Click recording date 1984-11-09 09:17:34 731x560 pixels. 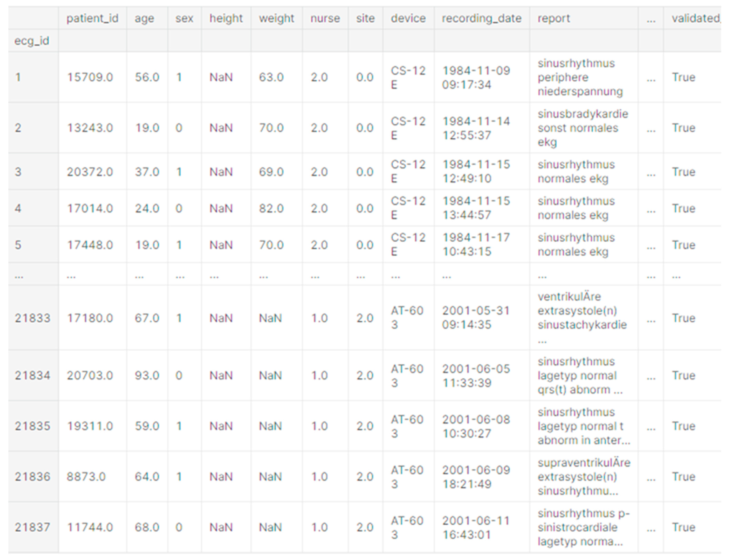click(x=476, y=78)
